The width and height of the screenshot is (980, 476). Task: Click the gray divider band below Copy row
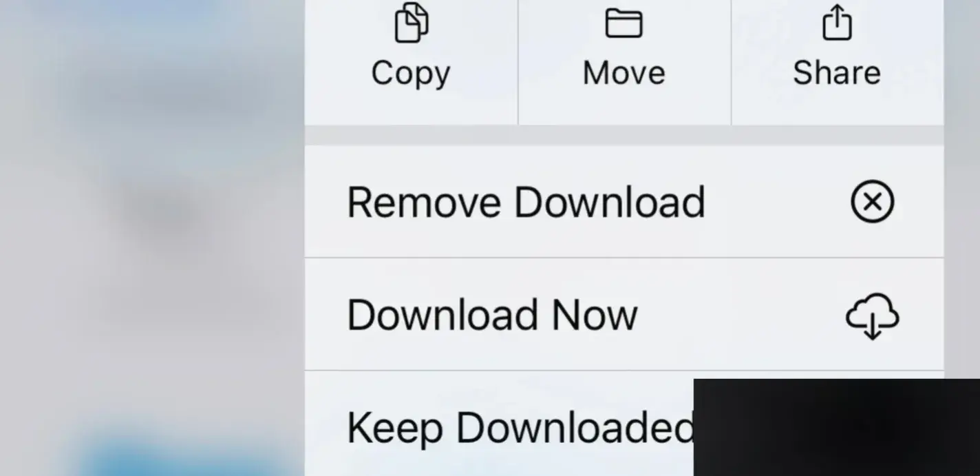click(x=624, y=136)
